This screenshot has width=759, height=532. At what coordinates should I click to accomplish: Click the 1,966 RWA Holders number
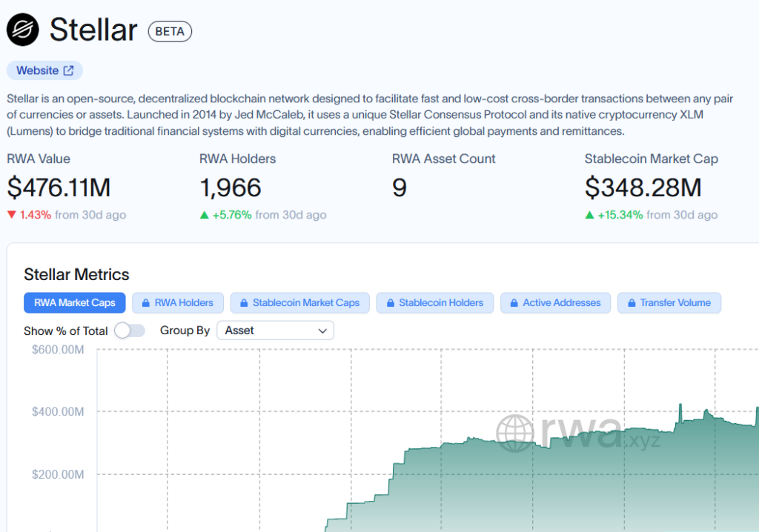point(231,187)
